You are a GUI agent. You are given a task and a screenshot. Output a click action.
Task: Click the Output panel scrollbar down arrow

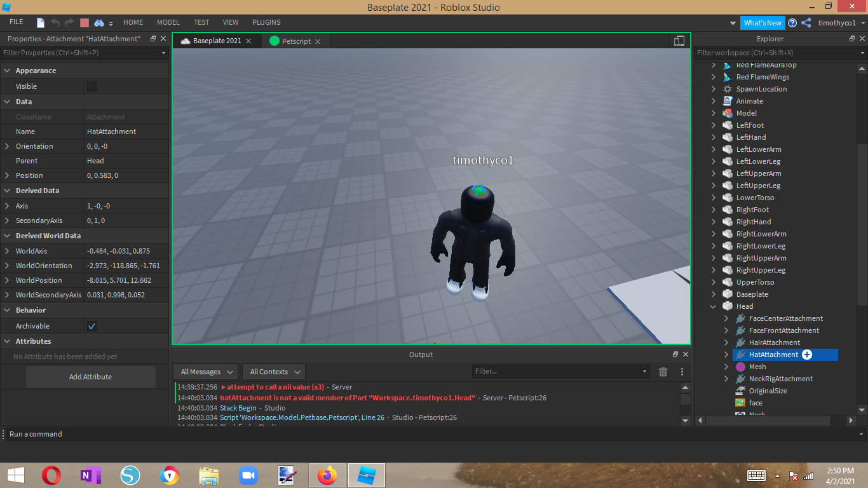point(685,420)
